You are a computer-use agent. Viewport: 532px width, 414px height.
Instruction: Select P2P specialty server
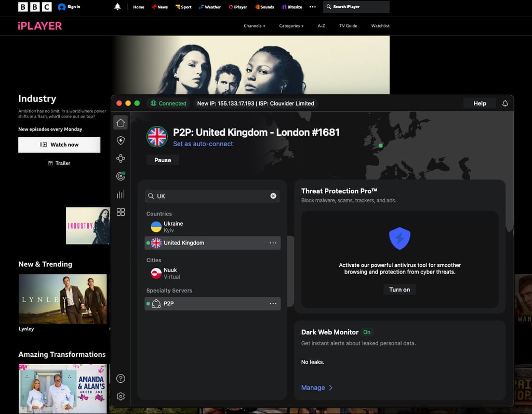(212, 304)
